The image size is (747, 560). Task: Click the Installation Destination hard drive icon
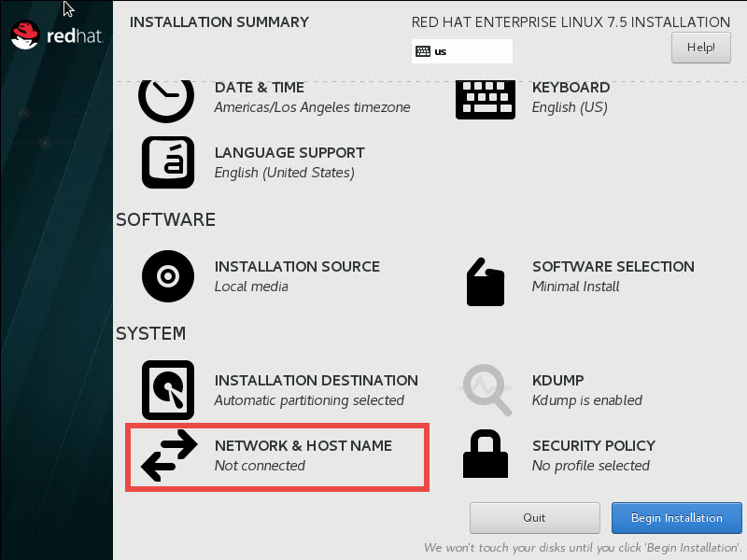[x=168, y=390]
